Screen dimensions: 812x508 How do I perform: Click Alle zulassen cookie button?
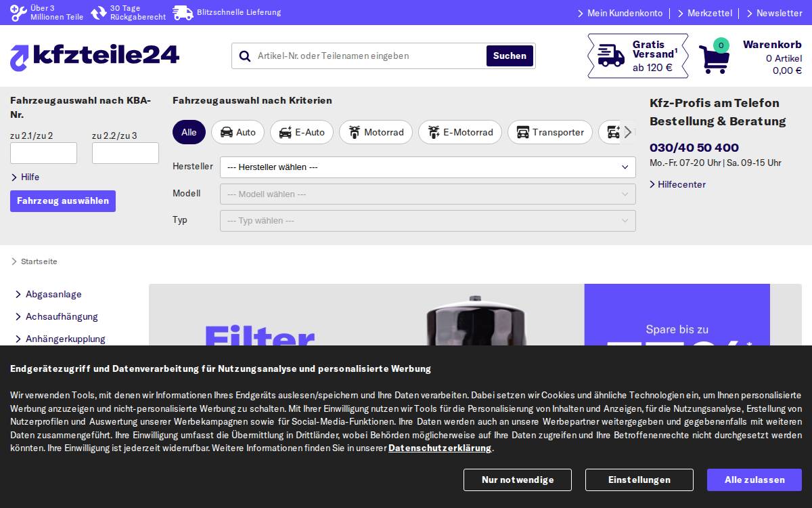point(754,480)
